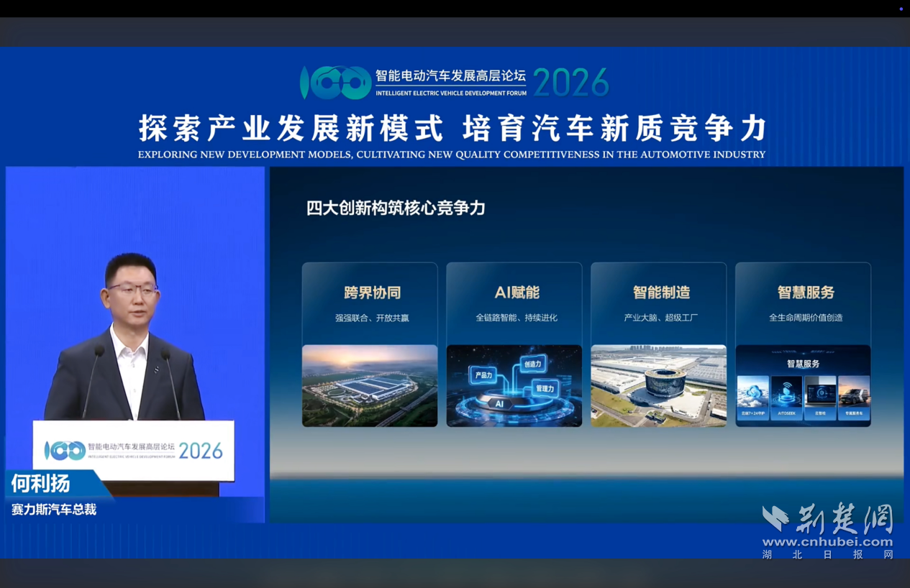Open the 云智检 laptop diagnostics icon
The width and height of the screenshot is (910, 588).
coord(821,393)
